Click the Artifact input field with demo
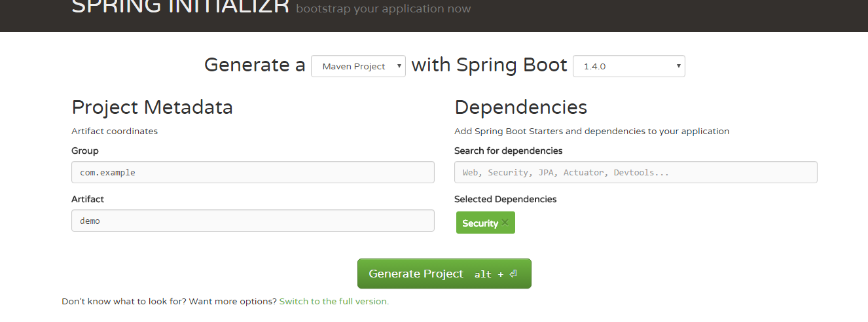 coord(253,221)
